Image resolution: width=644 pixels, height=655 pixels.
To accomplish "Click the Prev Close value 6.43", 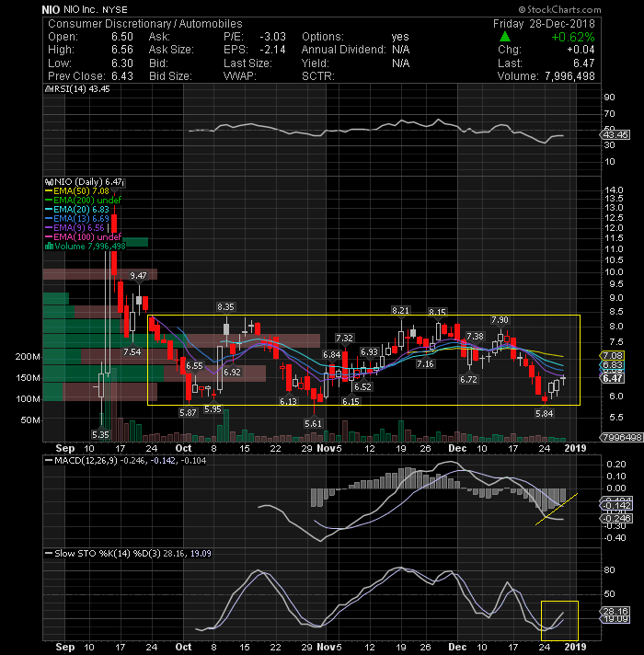I will point(122,76).
